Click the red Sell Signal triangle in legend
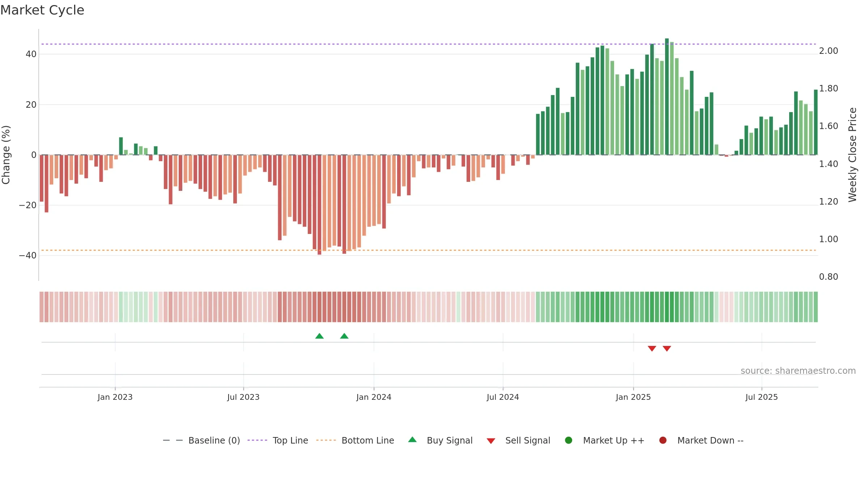868x488 pixels. [491, 441]
